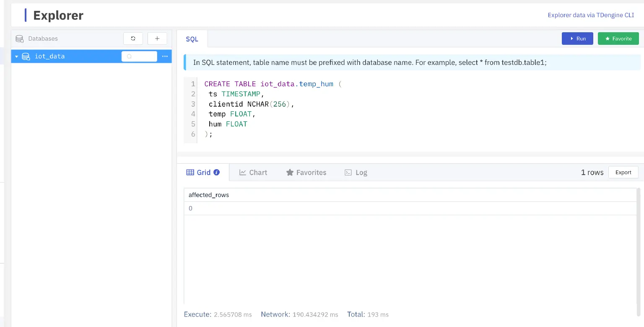The height and width of the screenshot is (327, 644).
Task: Add a new database with plus button
Action: 157,39
